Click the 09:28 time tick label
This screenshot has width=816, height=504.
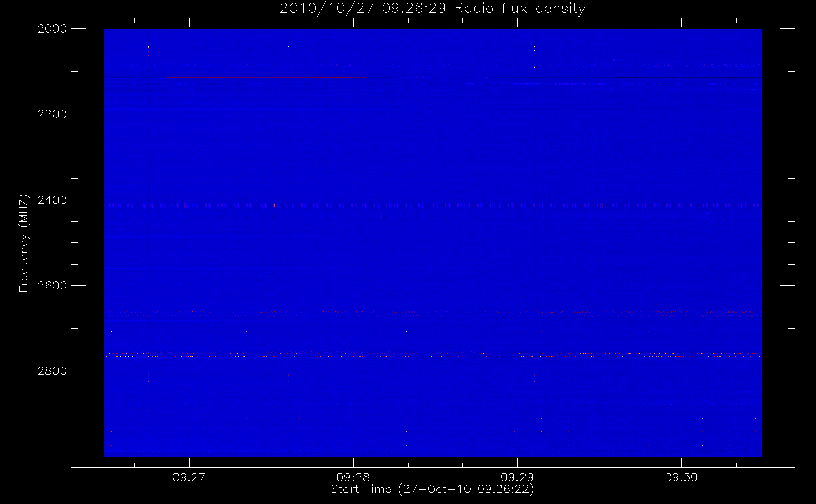353,477
